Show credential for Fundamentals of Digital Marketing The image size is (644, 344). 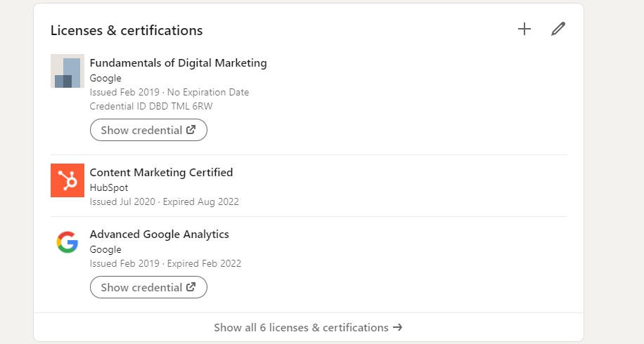pyautogui.click(x=148, y=130)
